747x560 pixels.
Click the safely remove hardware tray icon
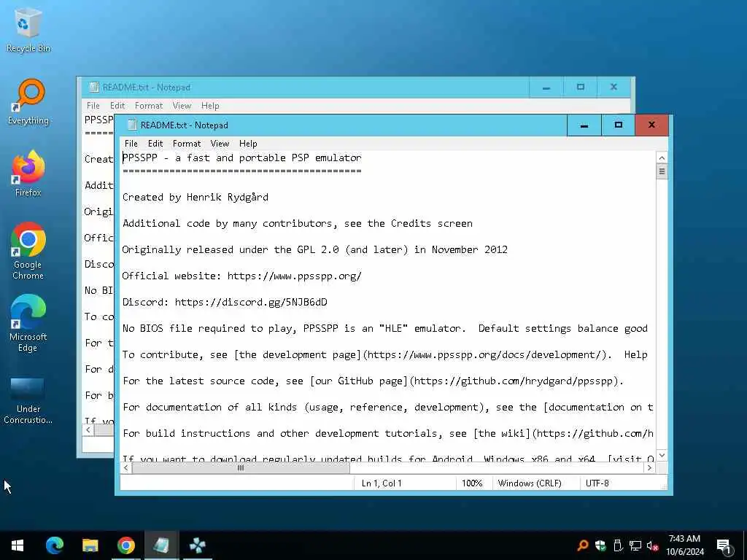[617, 545]
